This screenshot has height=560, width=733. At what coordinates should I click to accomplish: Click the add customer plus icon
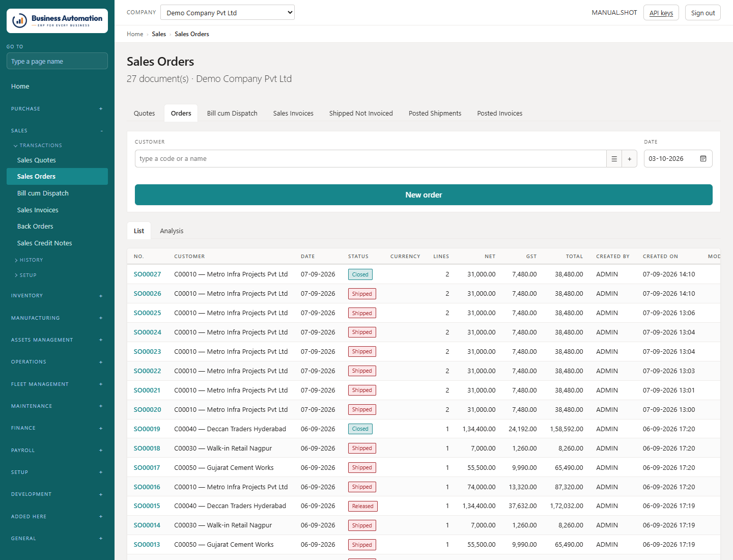click(630, 159)
